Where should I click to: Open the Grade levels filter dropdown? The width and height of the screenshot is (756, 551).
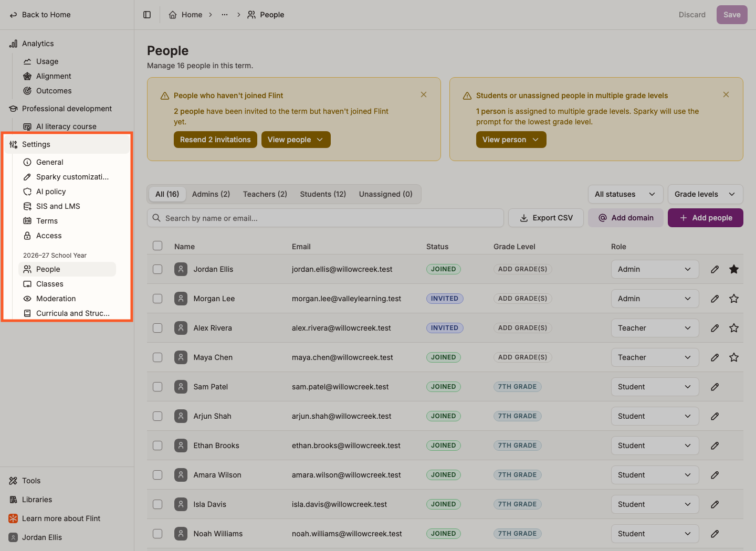click(705, 194)
